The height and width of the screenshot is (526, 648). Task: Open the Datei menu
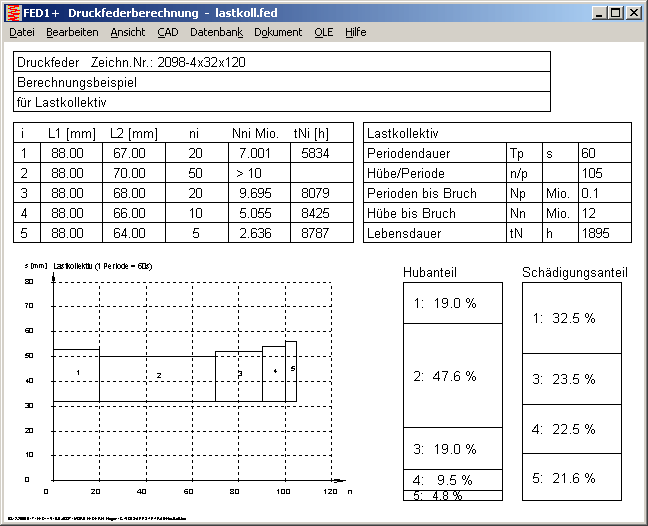(x=22, y=32)
